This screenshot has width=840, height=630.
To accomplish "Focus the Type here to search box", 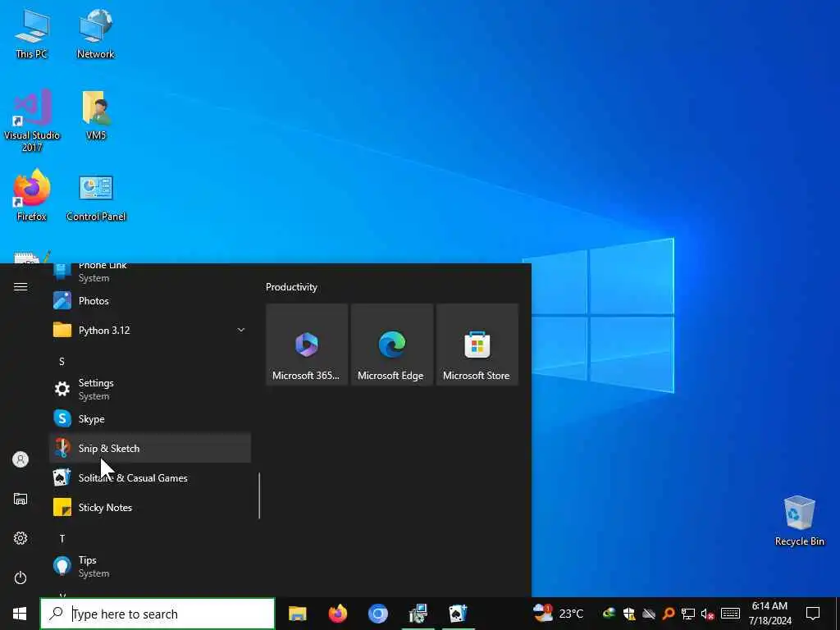I will pyautogui.click(x=157, y=614).
